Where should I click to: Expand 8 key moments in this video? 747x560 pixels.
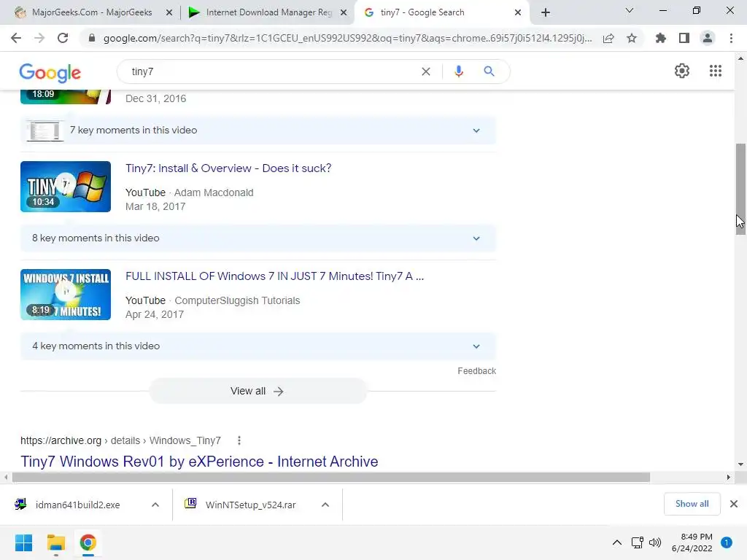(258, 238)
